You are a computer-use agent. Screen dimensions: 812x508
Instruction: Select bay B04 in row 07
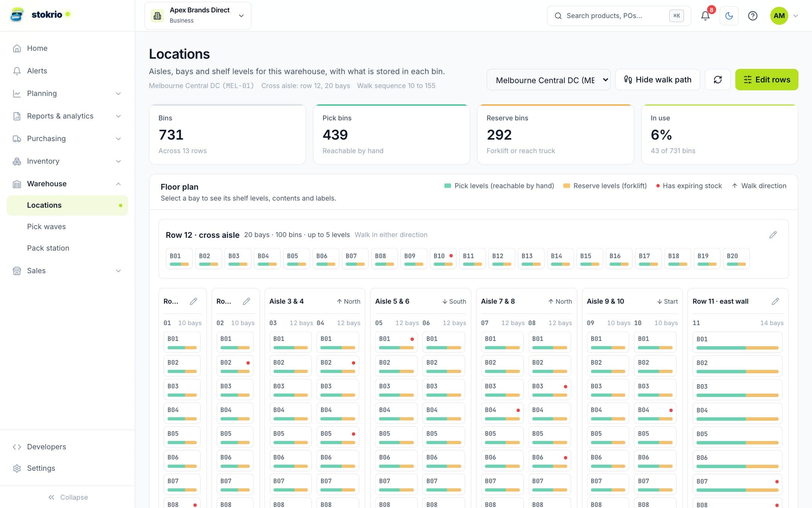tap(502, 413)
